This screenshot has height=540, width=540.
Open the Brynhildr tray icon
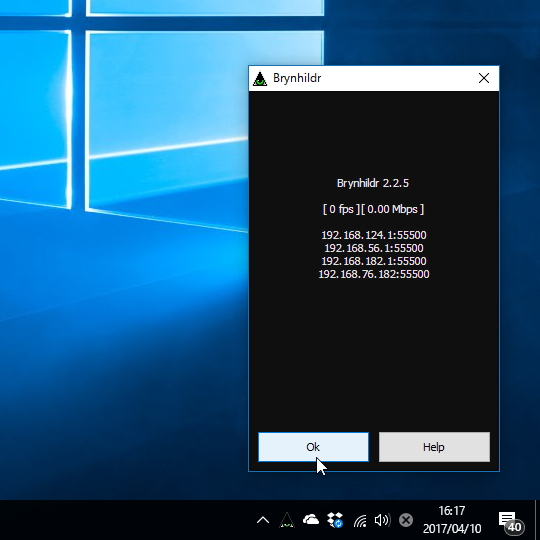coord(287,520)
